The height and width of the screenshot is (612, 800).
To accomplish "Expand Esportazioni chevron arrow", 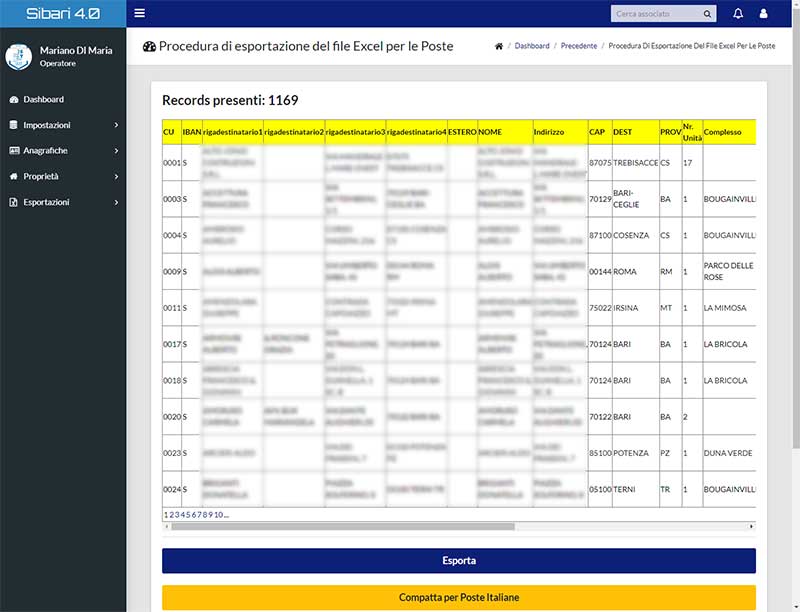I will [x=116, y=202].
